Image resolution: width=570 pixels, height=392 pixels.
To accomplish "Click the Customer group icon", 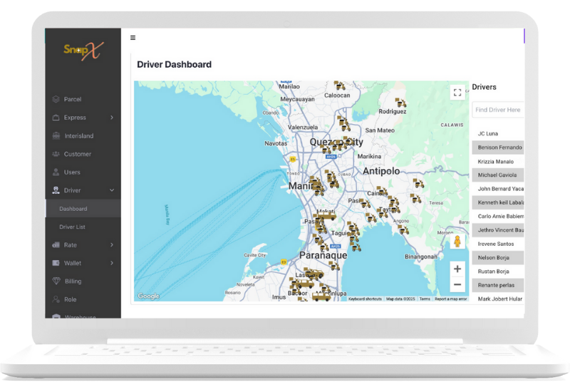I will [56, 154].
